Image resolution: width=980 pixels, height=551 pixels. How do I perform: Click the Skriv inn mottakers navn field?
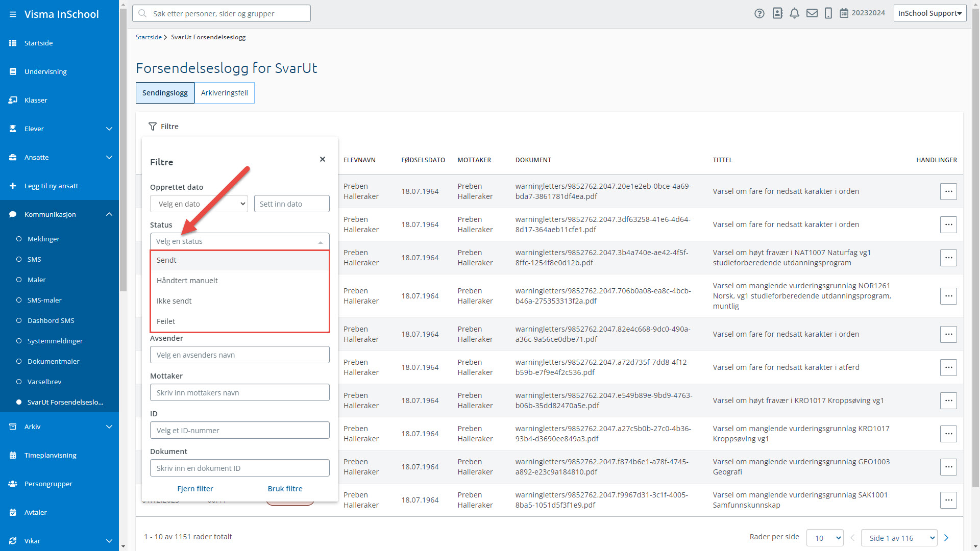[240, 392]
